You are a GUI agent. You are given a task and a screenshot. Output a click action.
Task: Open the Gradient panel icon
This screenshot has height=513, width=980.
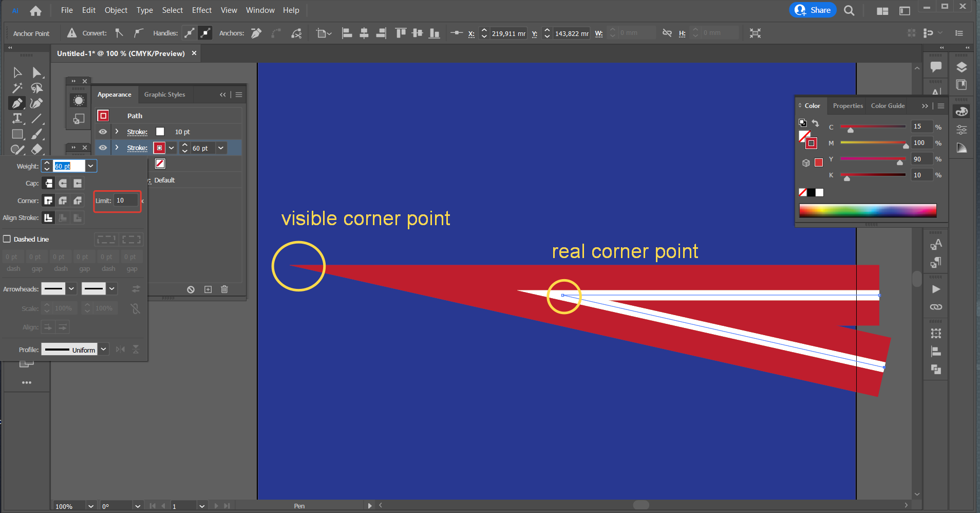[962, 148]
